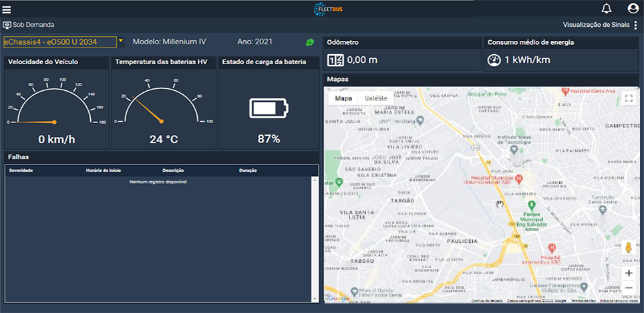Screen dimensions: 644x313
Task: Open the hamburger navigation menu
Action: [7, 9]
